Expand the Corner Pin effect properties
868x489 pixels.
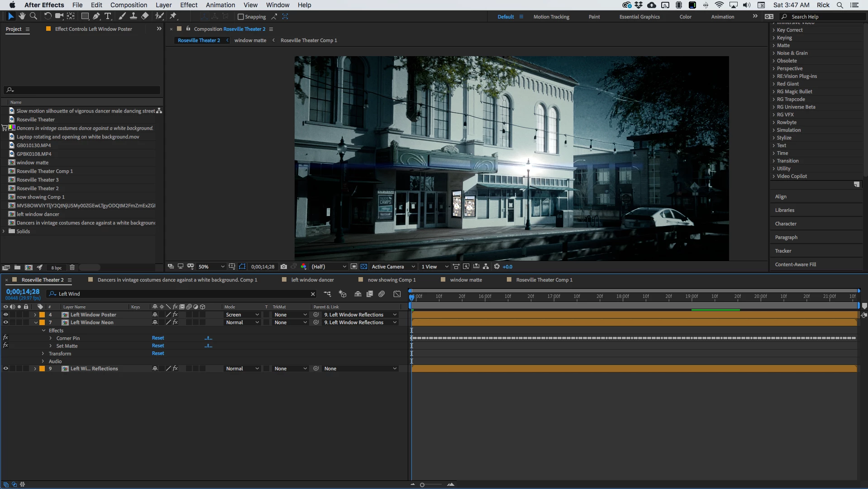[51, 338]
